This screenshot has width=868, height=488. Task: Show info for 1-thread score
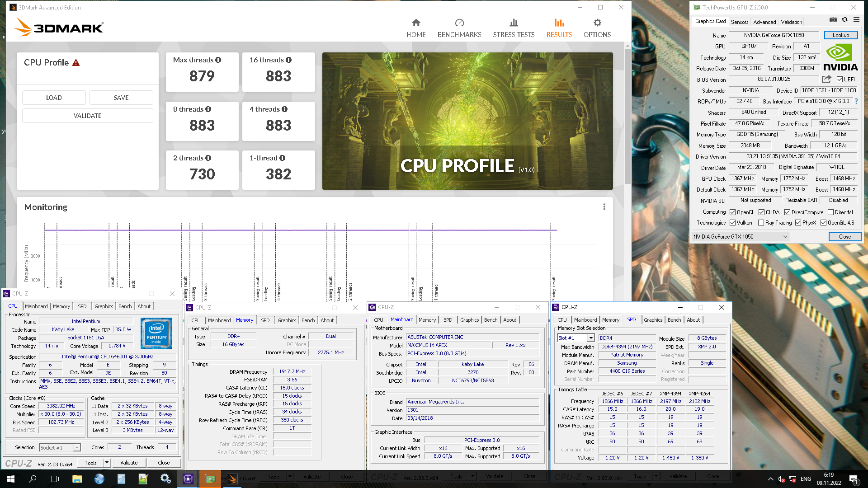[283, 158]
